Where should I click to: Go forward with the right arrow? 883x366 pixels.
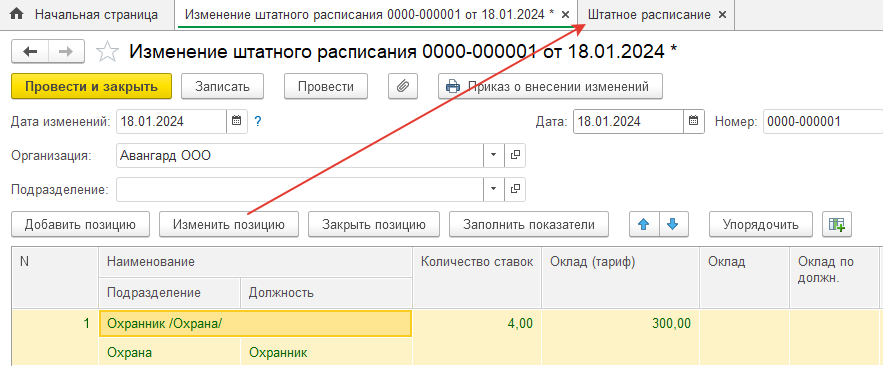point(66,52)
